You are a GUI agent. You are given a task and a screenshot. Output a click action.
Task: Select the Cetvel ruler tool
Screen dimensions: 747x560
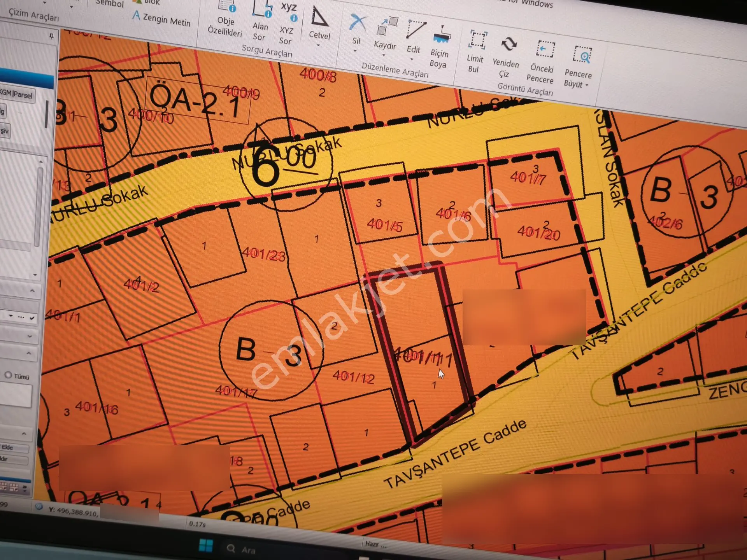point(319,24)
